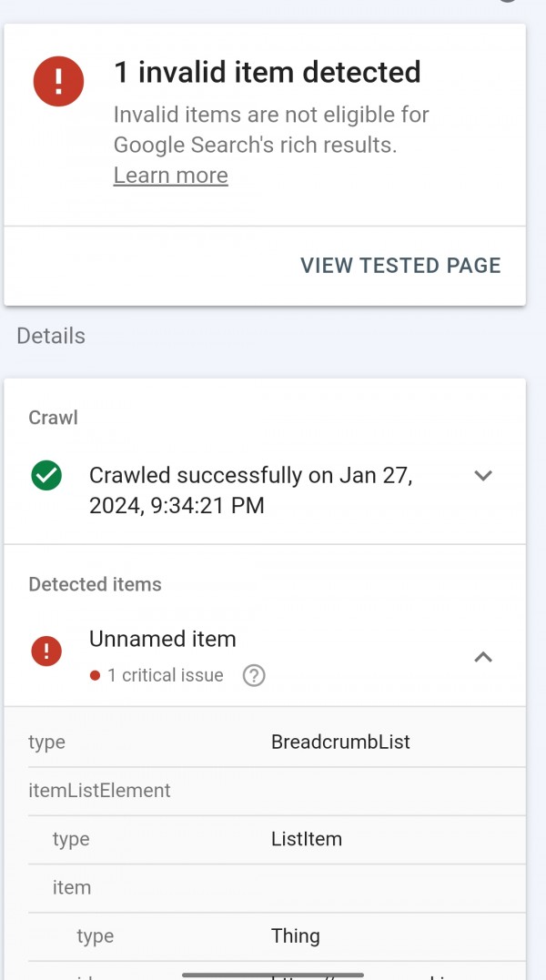Click the Detected items section label

(95, 584)
